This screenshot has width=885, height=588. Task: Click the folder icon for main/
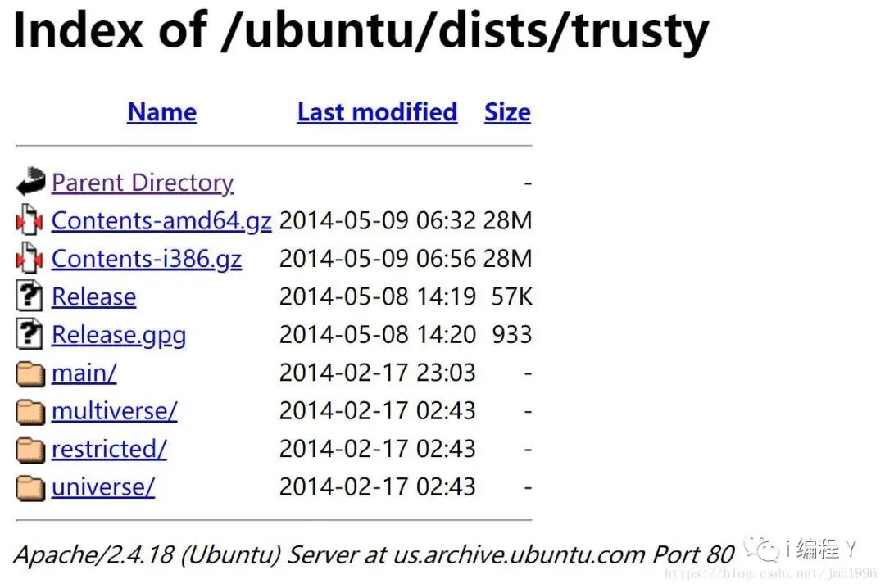point(30,373)
